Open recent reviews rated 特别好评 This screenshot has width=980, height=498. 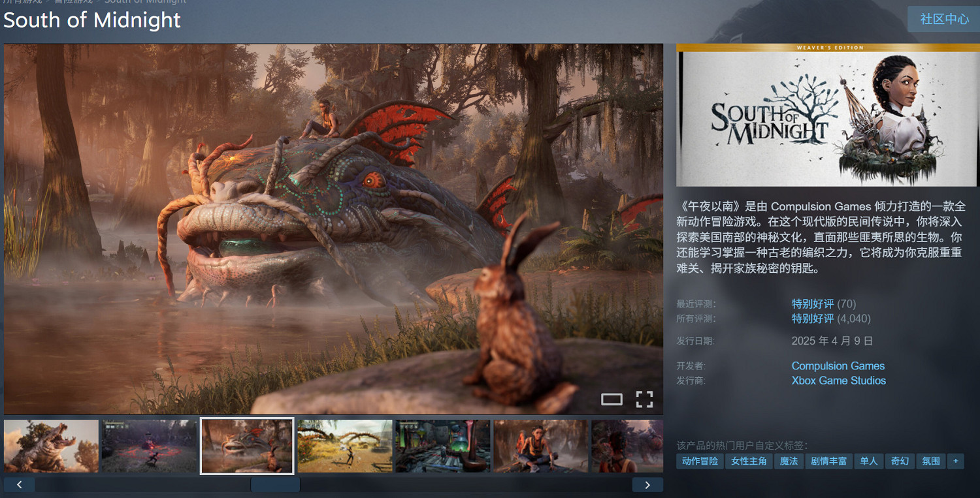coord(813,304)
